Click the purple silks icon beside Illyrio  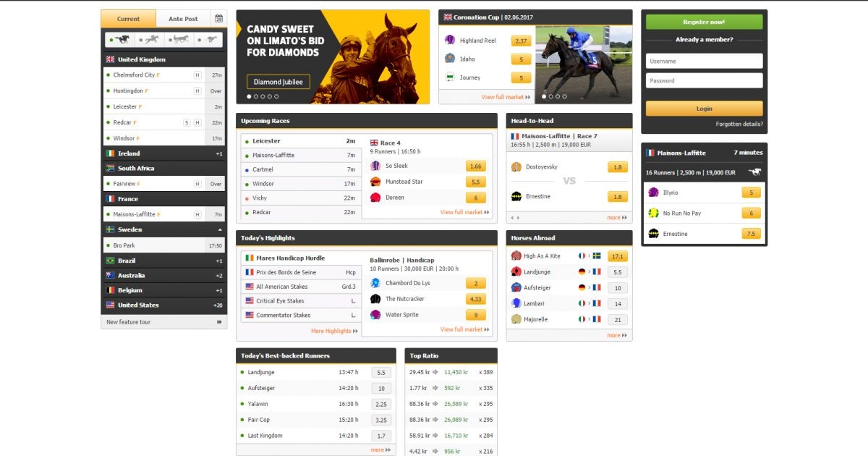point(653,192)
